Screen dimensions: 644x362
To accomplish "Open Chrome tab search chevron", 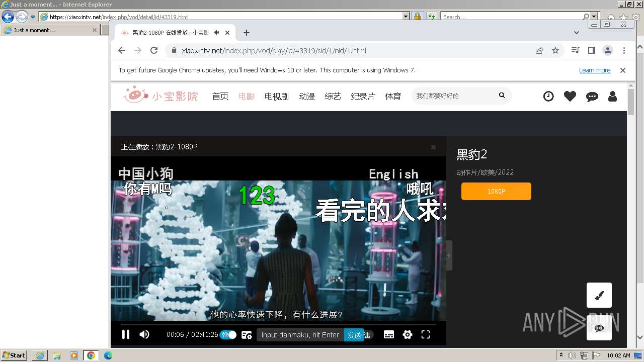I will pyautogui.click(x=577, y=33).
